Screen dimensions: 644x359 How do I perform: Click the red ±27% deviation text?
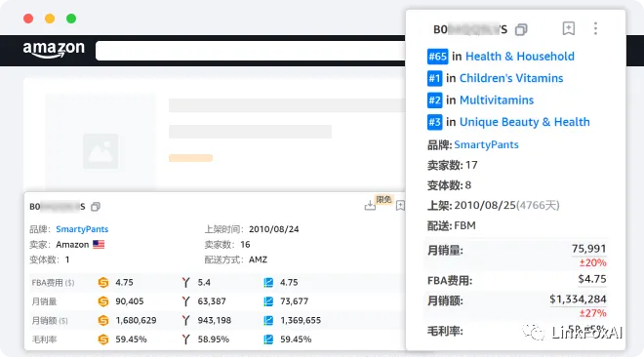pos(592,313)
